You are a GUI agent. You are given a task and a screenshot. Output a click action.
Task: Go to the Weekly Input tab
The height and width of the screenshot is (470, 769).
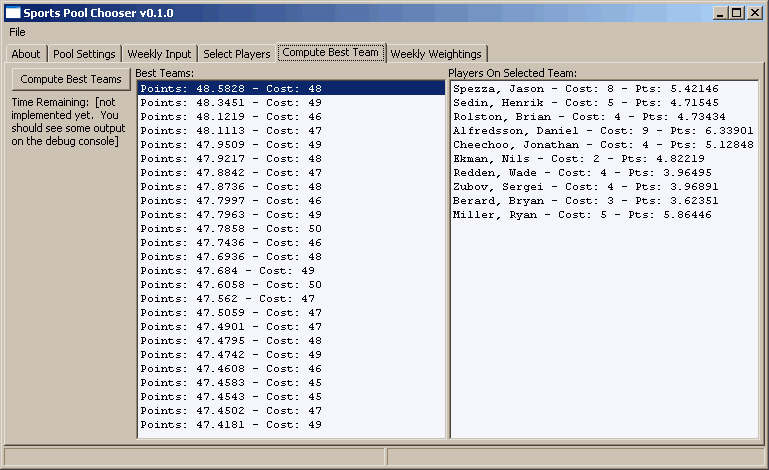(x=158, y=54)
